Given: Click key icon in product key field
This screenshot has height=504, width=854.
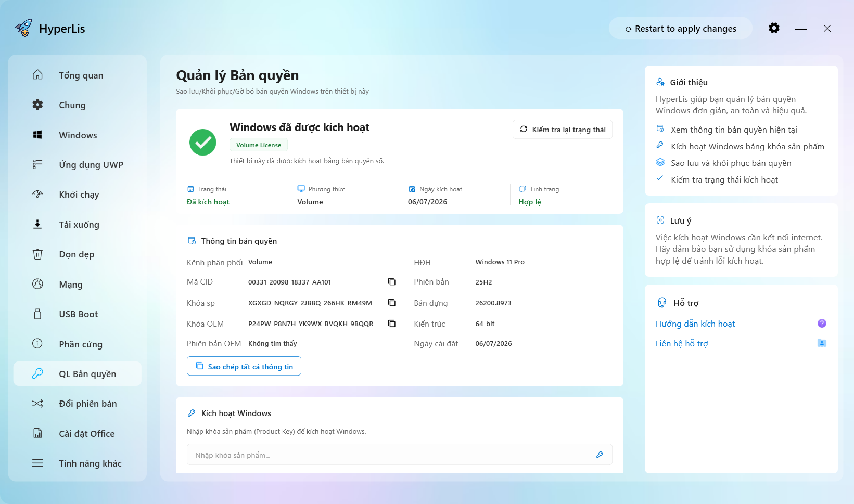Looking at the screenshot, I should coord(600,455).
